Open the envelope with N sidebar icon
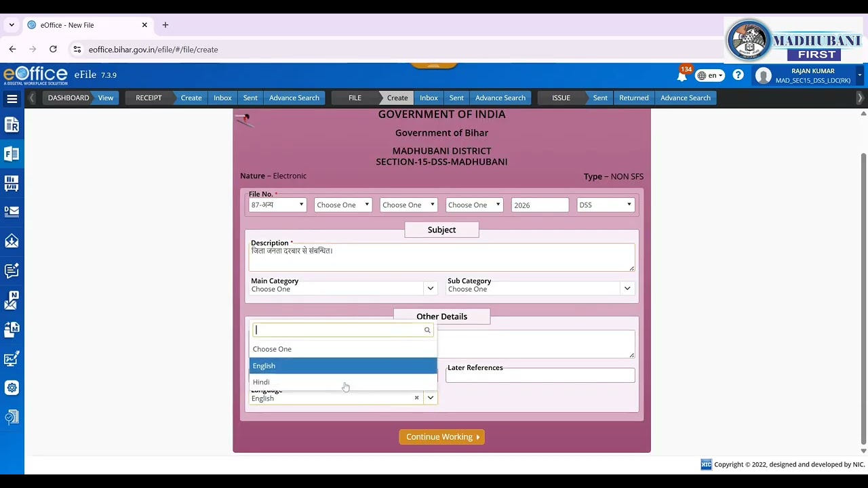868x488 pixels. pos(12,300)
